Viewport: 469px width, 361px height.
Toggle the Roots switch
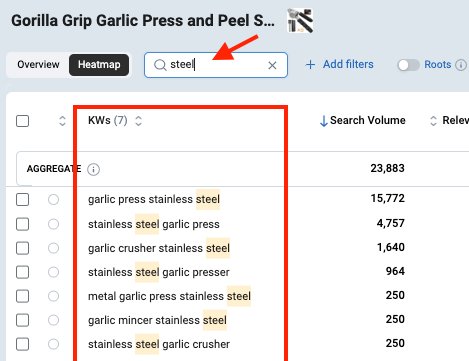[x=408, y=65]
